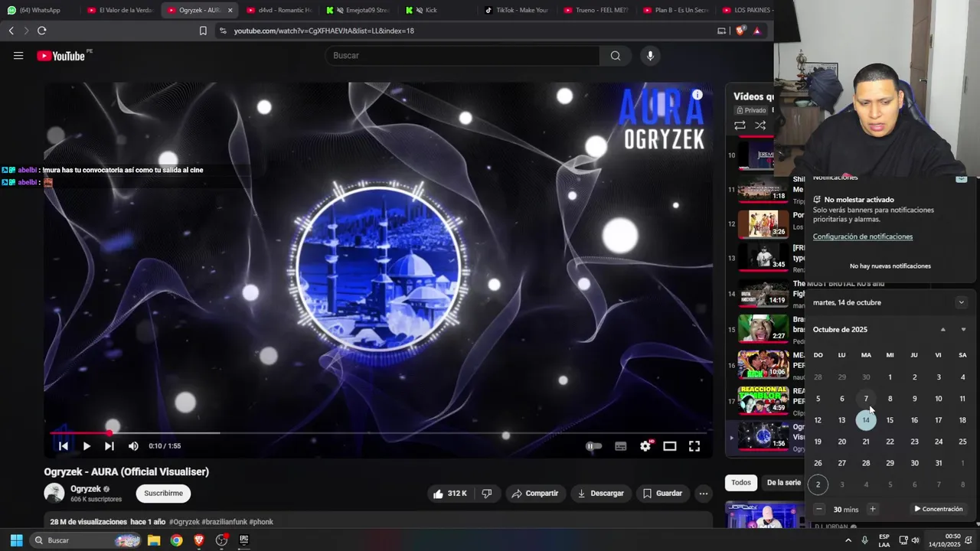Screen dimensions: 980x551
Task: Open more actions three-dot menu
Action: (703, 494)
